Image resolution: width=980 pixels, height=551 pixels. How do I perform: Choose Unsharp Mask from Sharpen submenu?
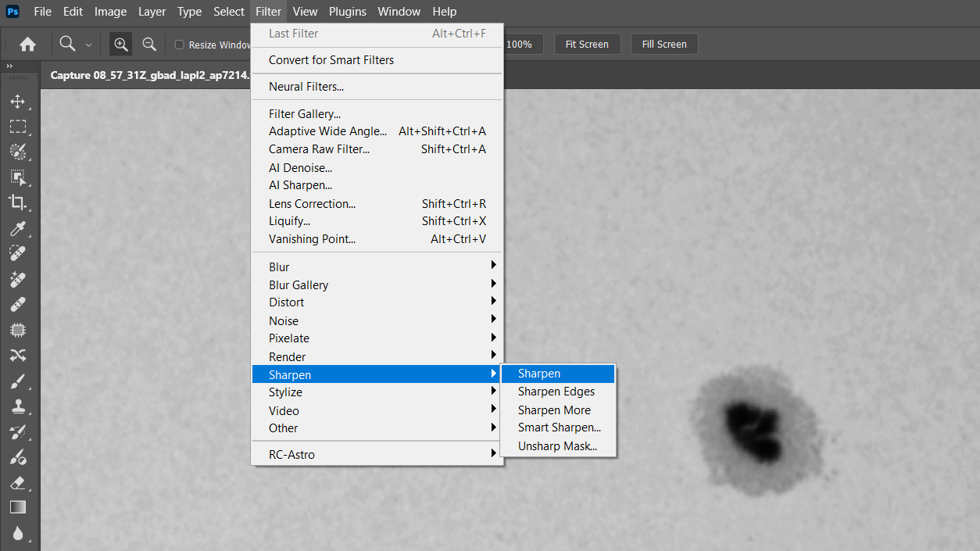(557, 446)
